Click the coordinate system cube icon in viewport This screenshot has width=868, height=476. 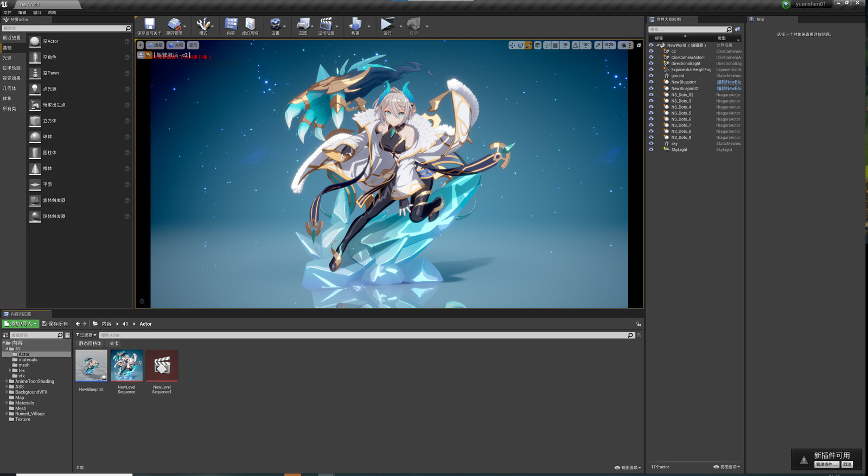tap(538, 45)
